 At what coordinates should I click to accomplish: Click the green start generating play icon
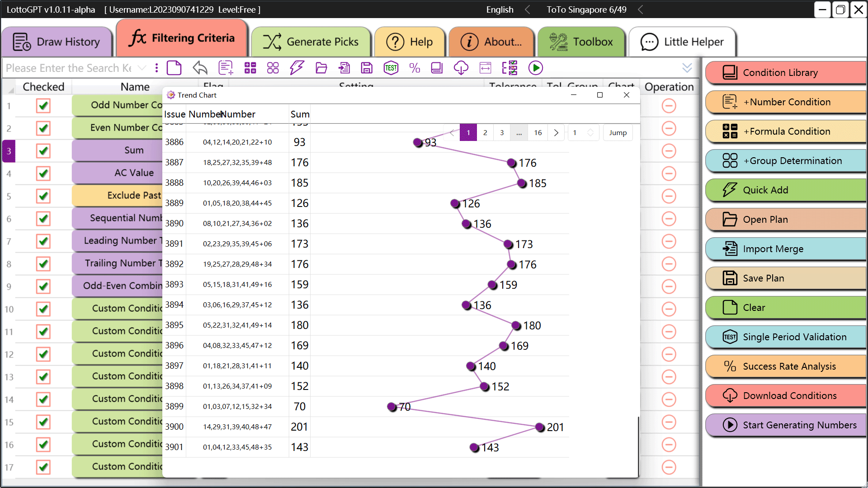[536, 68]
